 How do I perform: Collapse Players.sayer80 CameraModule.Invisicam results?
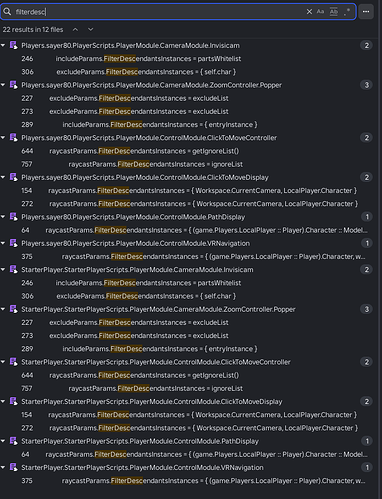pos(3,45)
